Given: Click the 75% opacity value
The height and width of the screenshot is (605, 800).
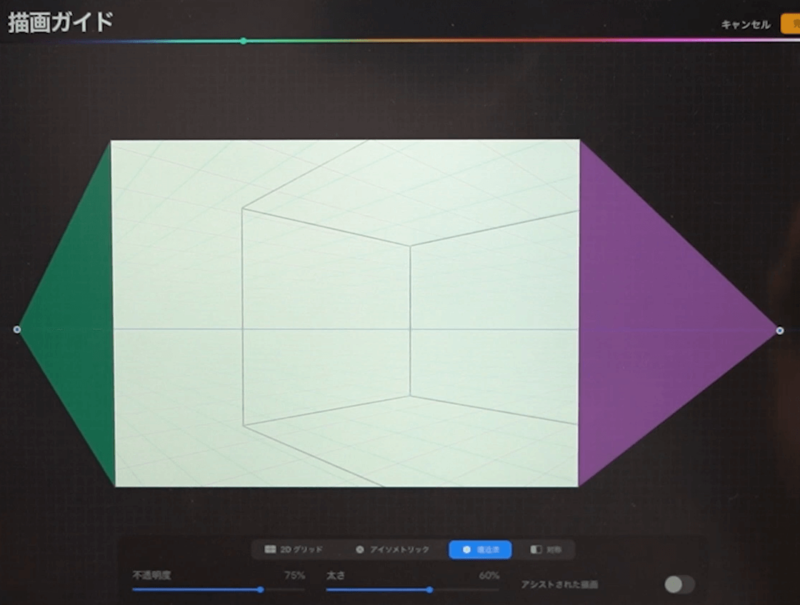Looking at the screenshot, I should click(294, 575).
